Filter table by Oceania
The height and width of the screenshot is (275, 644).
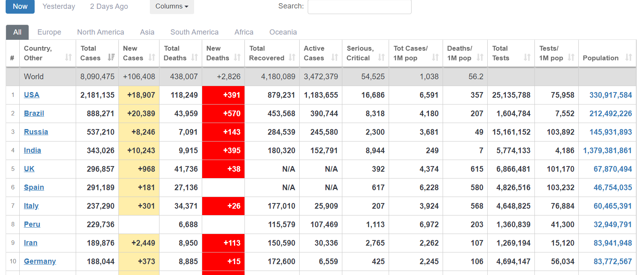(x=283, y=32)
